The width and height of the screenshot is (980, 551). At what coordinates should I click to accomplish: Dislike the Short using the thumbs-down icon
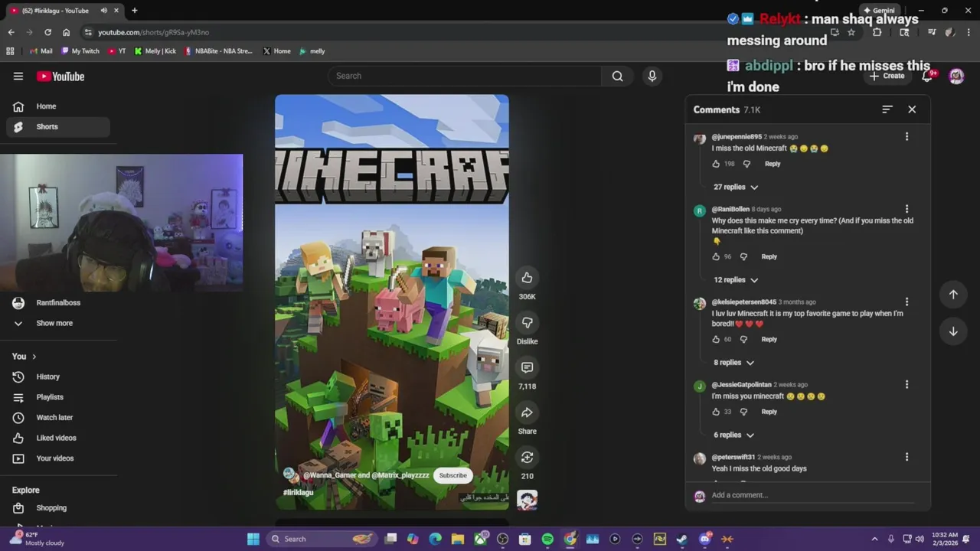click(x=527, y=322)
